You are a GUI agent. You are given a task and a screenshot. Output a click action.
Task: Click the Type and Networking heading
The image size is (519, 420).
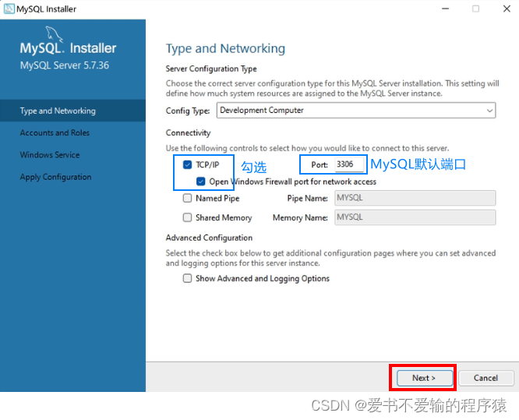coord(225,48)
